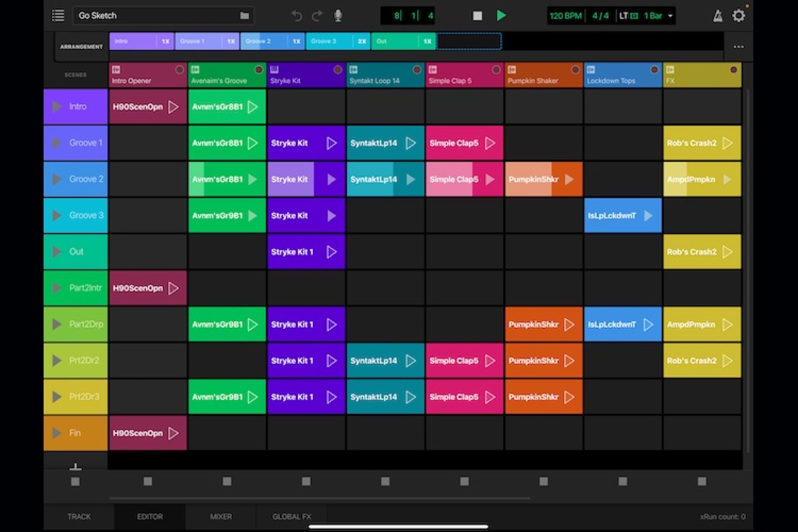Open the GLOBAL FX tab

(292, 516)
